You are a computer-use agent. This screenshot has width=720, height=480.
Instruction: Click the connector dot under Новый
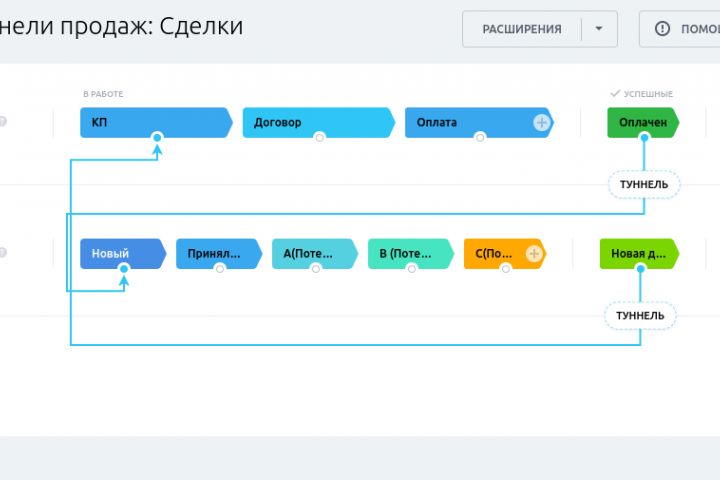(x=124, y=269)
